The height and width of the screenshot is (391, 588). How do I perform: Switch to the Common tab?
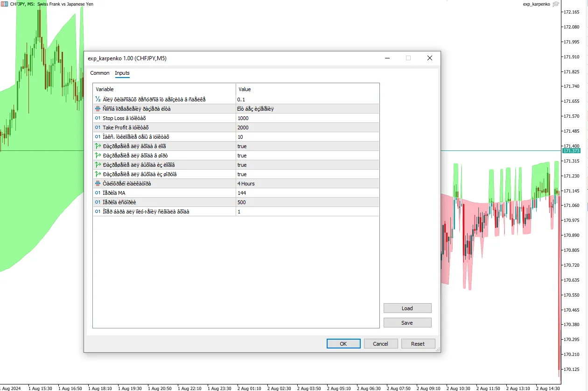coord(100,73)
